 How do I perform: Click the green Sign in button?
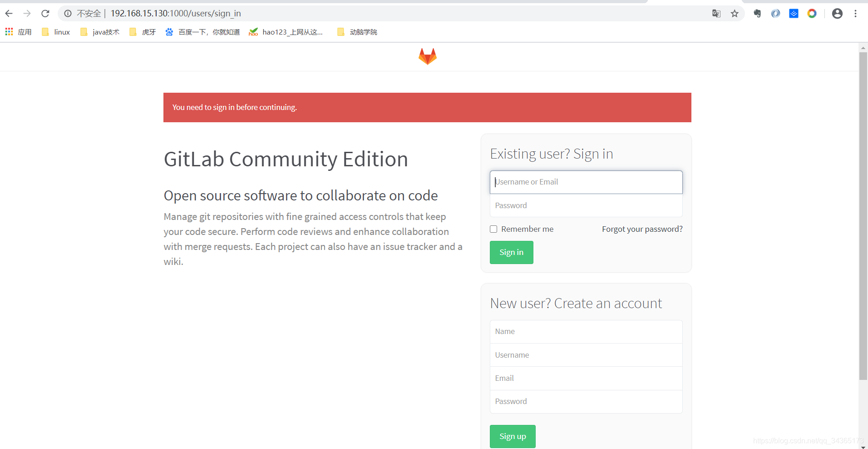pyautogui.click(x=512, y=252)
